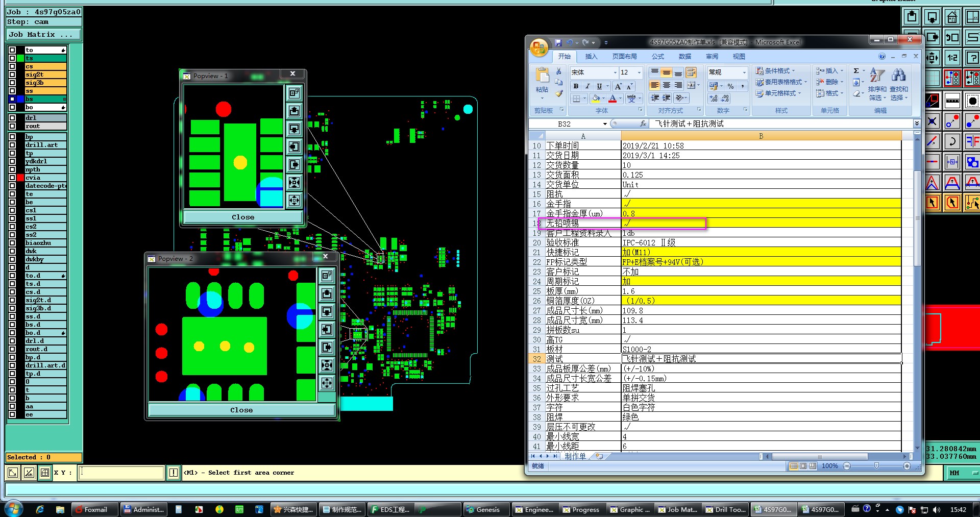The height and width of the screenshot is (517, 980).
Task: Open the number format dropdown in Excel
Action: (744, 72)
